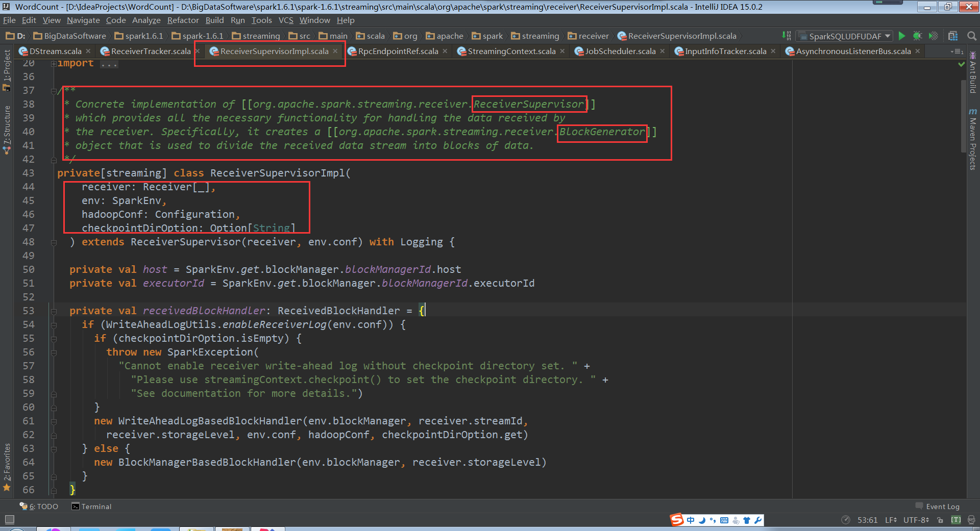Click the Sogou IME S logo
This screenshot has height=531, width=980.
click(x=677, y=520)
